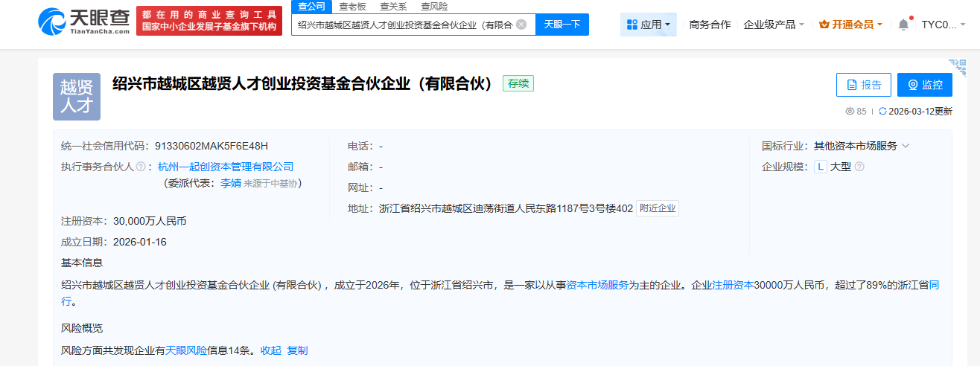Click the 基本信息 section heading
This screenshot has width=980, height=366.
coord(82,263)
